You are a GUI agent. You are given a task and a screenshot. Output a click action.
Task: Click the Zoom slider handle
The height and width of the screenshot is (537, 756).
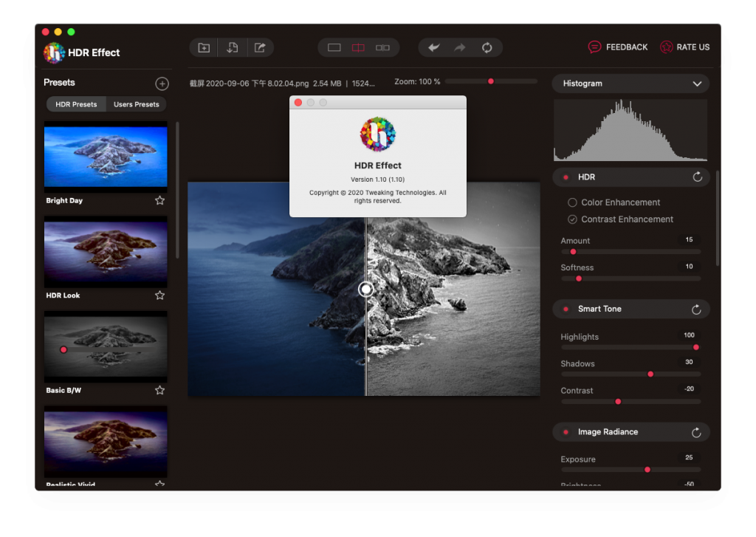coord(491,81)
